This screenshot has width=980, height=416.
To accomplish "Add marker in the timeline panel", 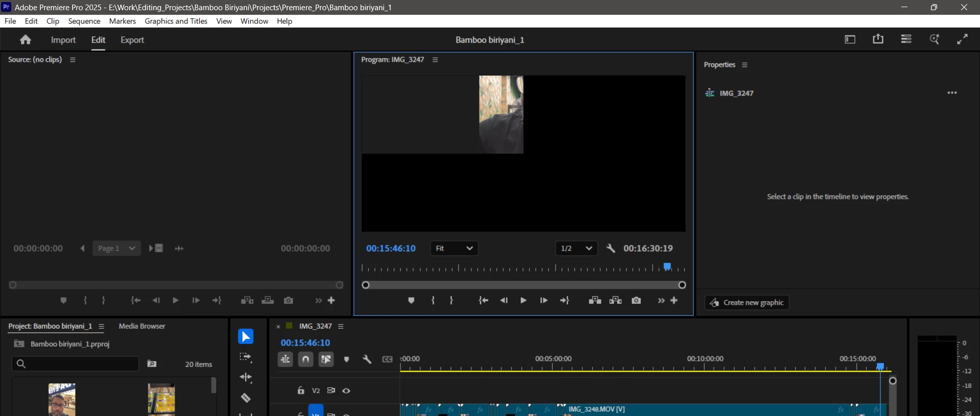I will pos(346,359).
